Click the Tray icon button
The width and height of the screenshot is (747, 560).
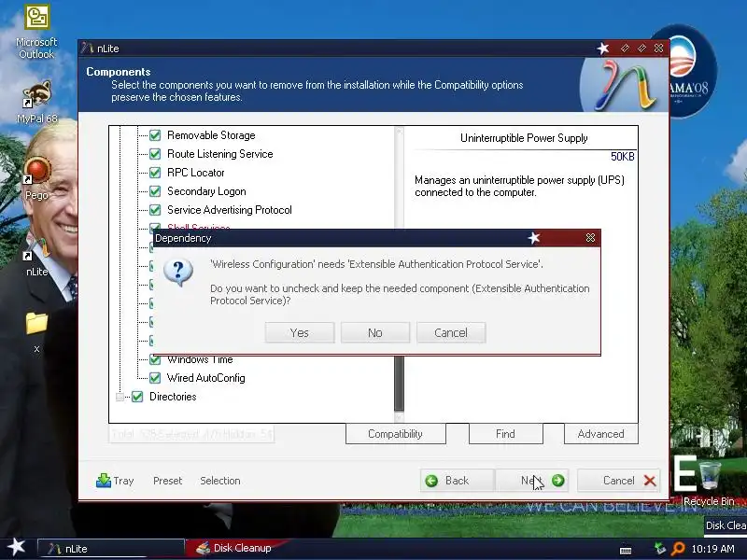pyautogui.click(x=115, y=481)
